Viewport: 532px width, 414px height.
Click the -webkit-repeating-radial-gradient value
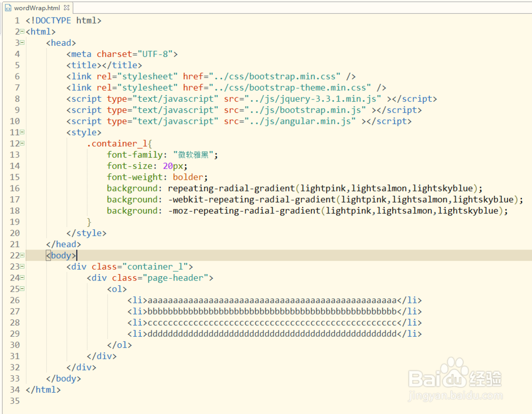coord(343,200)
